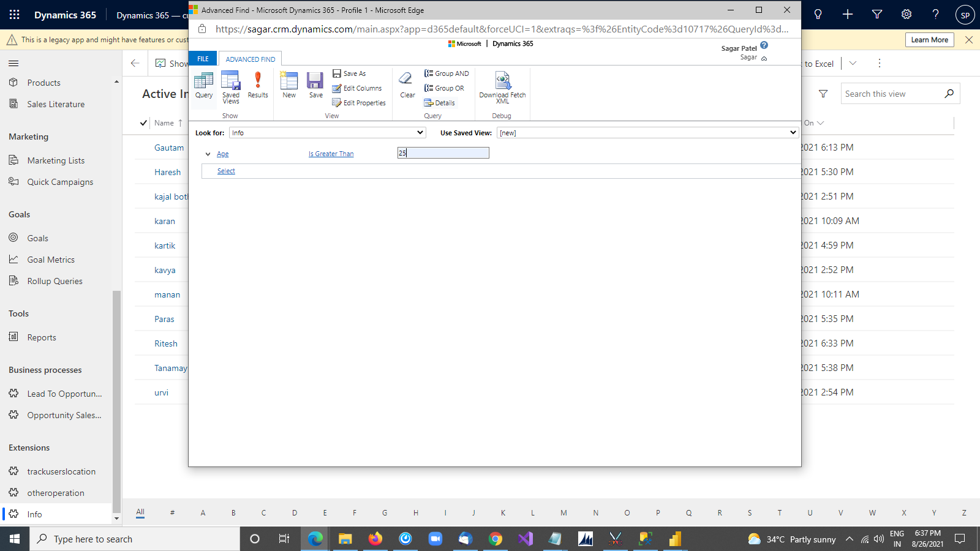Click Group OR
Screen dimensions: 980x551
tap(444, 88)
